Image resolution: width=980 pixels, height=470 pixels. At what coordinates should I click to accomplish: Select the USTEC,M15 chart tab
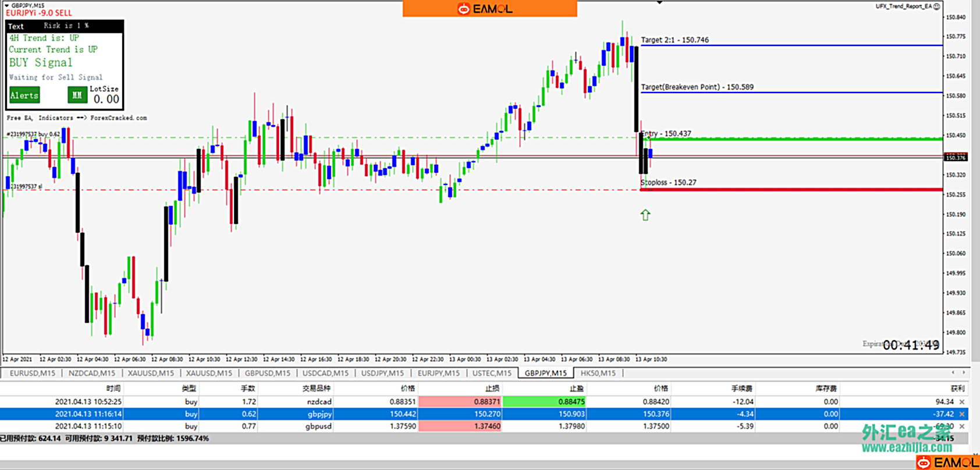[x=492, y=373]
